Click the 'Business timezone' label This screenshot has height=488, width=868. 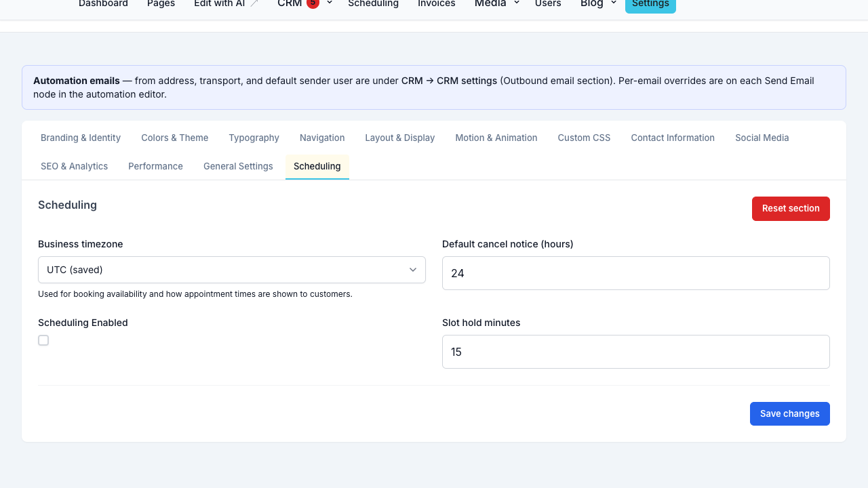81,244
